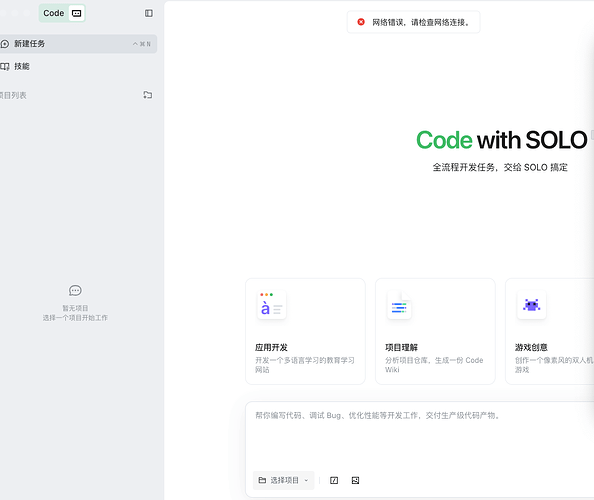Click the 全流程开发任务 subtitle text

pyautogui.click(x=500, y=167)
